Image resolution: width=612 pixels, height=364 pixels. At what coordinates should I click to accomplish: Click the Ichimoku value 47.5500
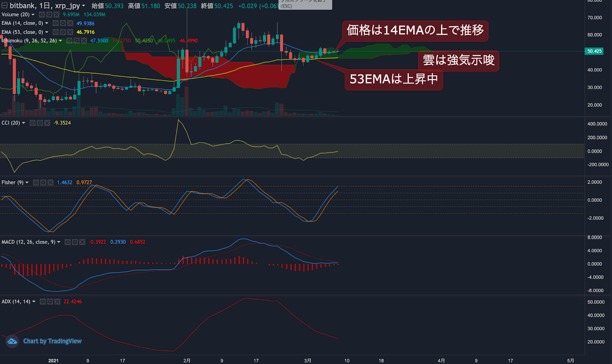click(x=99, y=41)
